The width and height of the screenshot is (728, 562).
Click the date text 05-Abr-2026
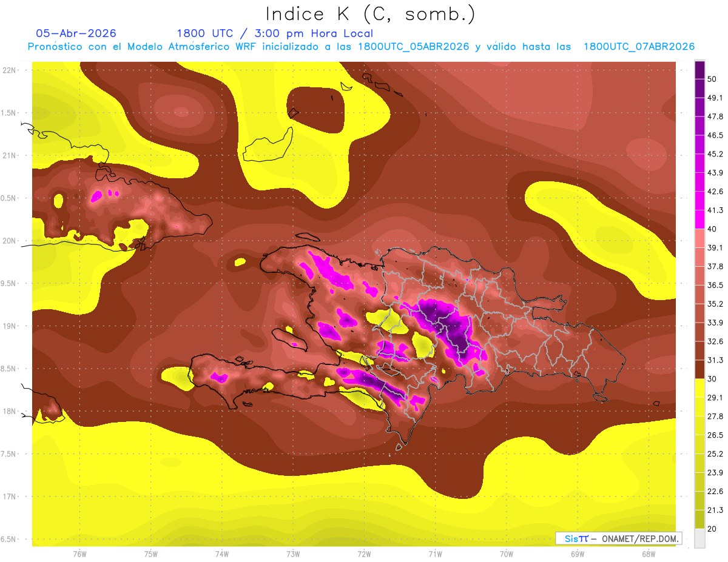[76, 33]
